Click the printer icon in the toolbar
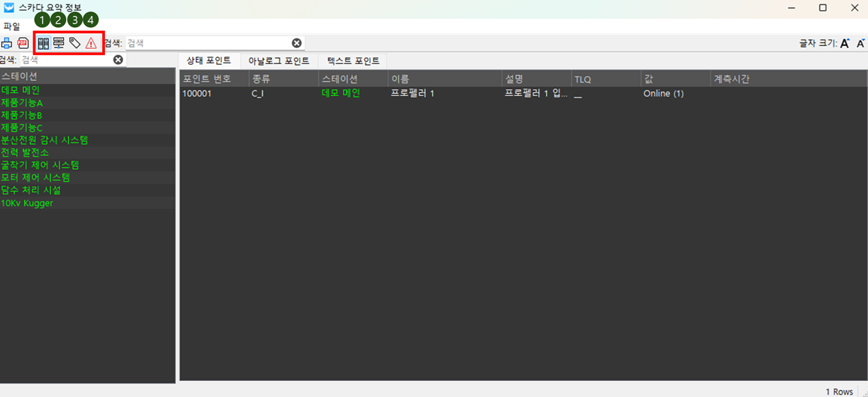868x397 pixels. (x=7, y=43)
